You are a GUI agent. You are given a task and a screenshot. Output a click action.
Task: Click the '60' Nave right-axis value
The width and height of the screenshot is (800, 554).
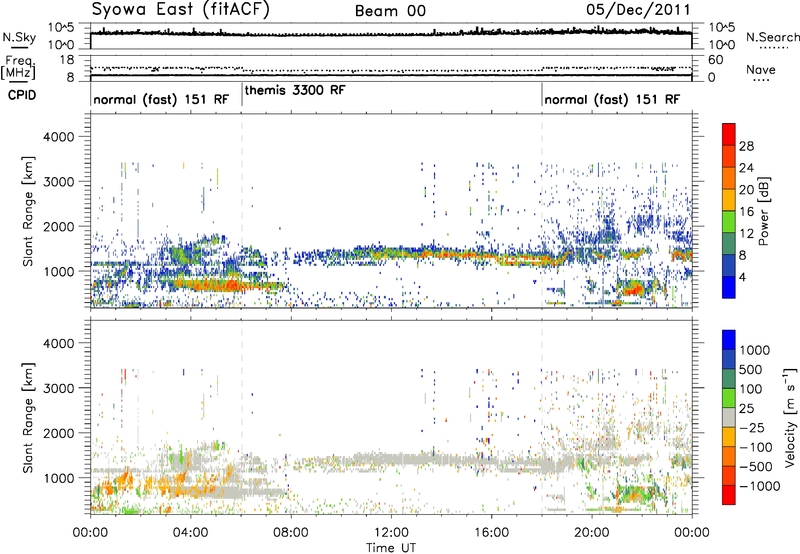click(716, 60)
